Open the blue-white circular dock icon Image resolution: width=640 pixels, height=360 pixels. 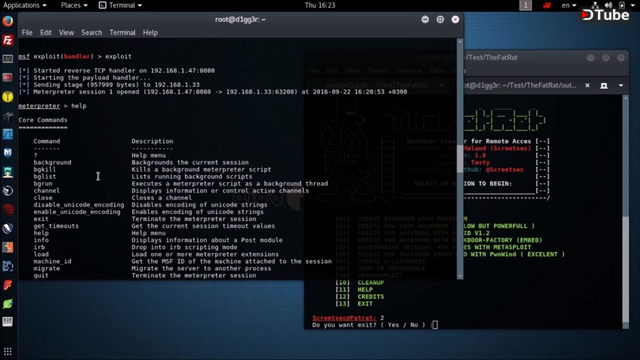click(8, 229)
